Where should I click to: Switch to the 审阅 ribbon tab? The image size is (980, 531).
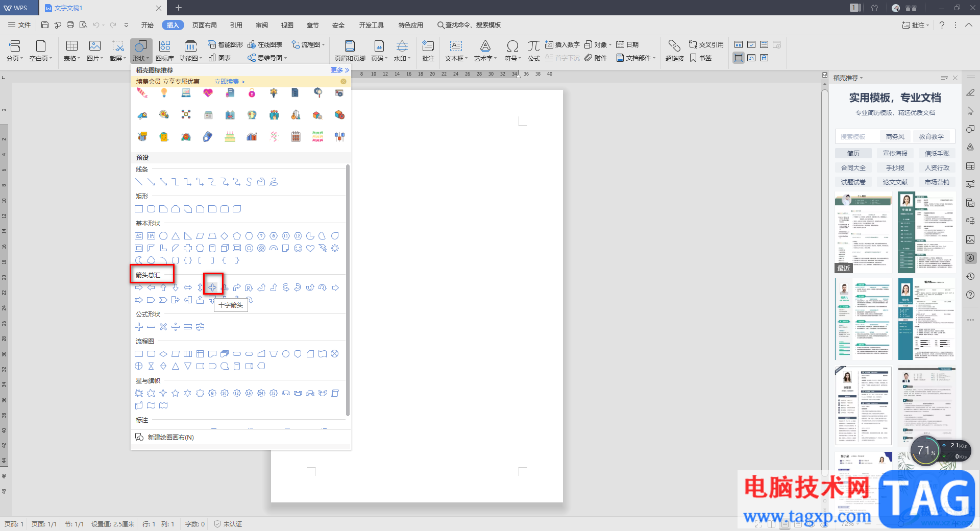262,25
